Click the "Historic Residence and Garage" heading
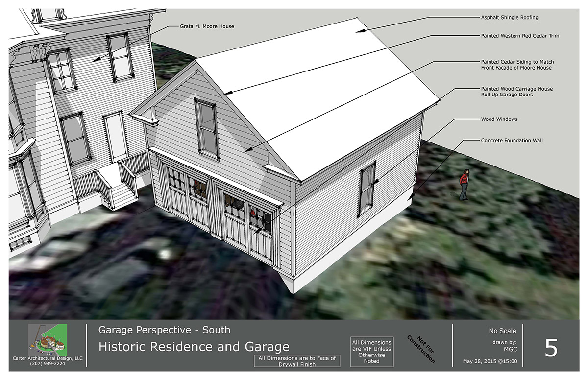This screenshot has width=588, height=380. click(194, 347)
